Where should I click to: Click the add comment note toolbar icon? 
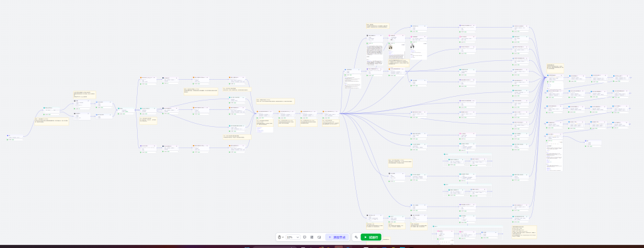[x=305, y=237]
